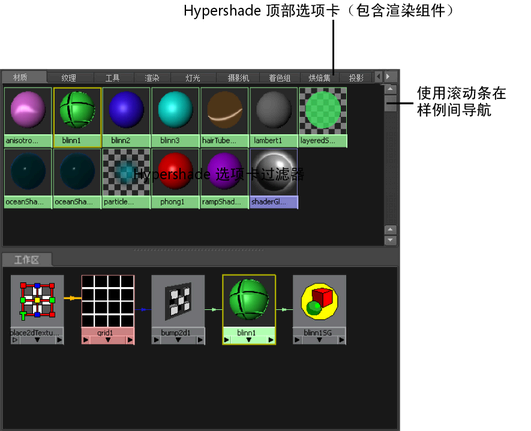This screenshot has height=431, width=531.
Task: Open the 灯光 tab
Action: pos(193,78)
